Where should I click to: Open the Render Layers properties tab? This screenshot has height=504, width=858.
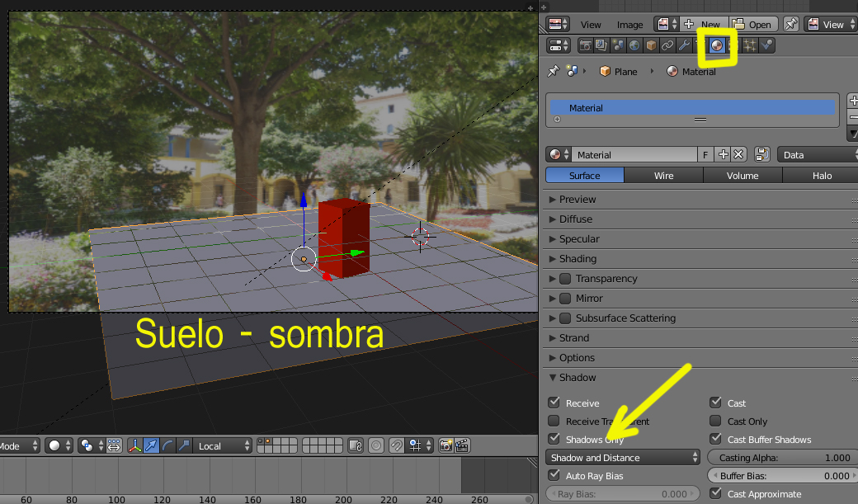[601, 45]
